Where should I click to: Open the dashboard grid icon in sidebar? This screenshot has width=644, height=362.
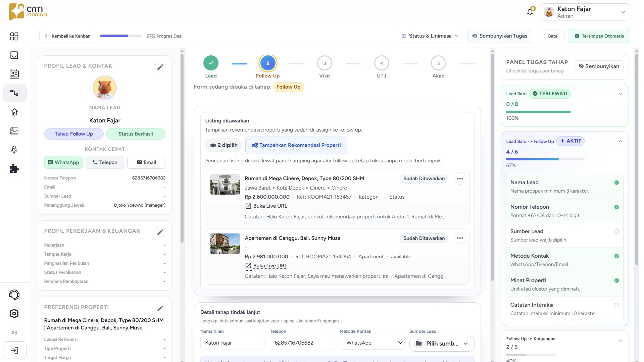click(14, 36)
